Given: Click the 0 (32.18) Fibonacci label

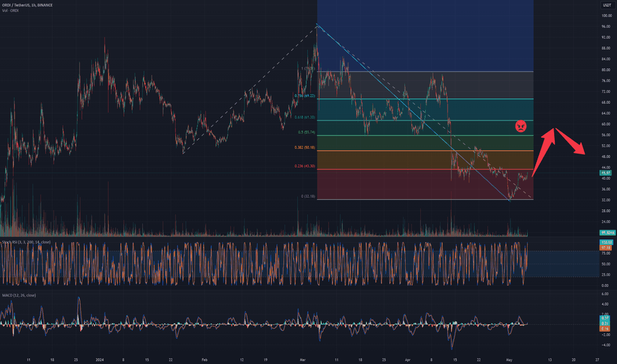Looking at the screenshot, I should (308, 196).
